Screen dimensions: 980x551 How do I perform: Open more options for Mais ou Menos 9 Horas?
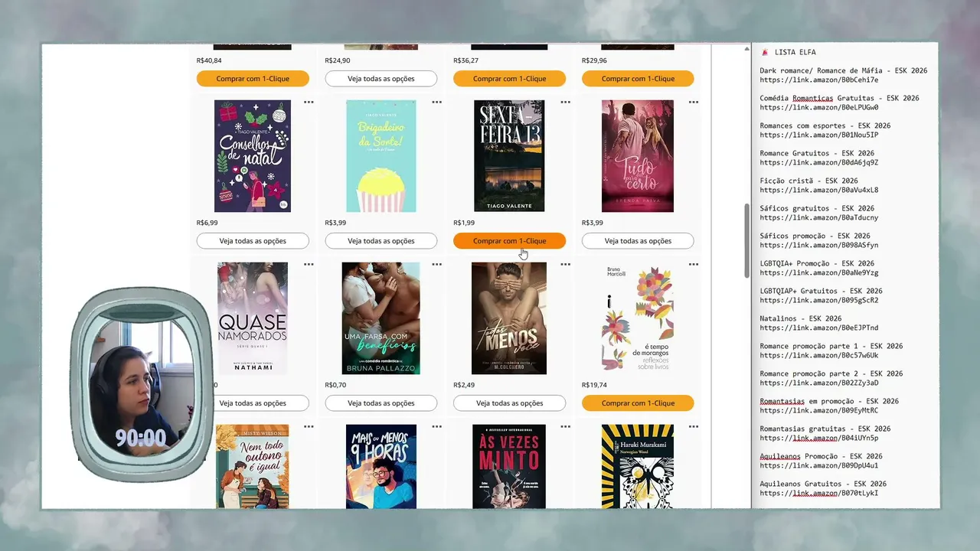(436, 426)
